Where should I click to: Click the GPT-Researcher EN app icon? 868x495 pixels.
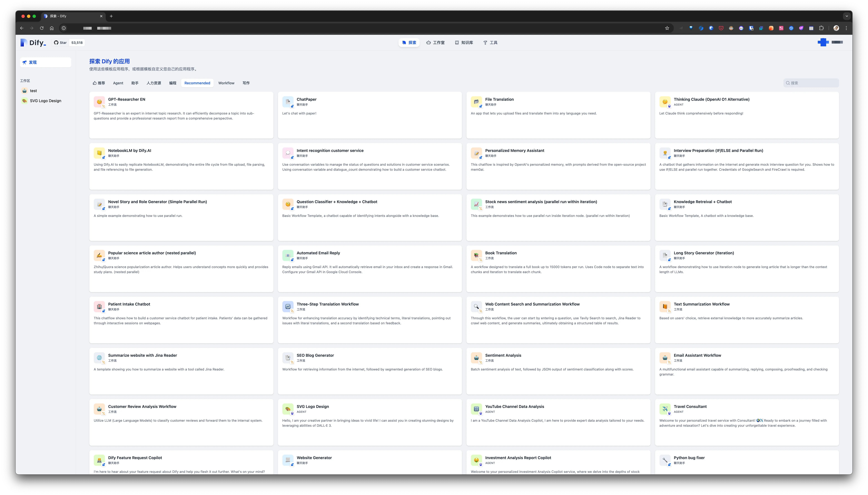coord(99,102)
